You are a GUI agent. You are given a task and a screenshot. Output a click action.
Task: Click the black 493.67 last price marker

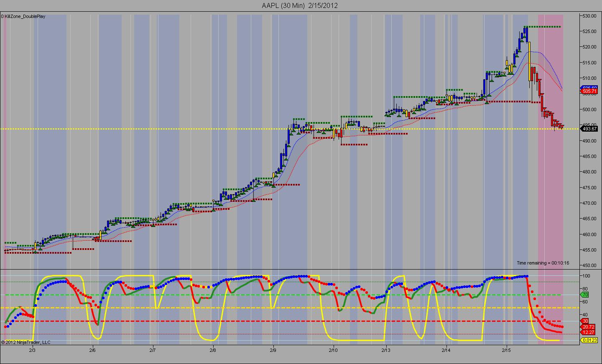(x=589, y=129)
